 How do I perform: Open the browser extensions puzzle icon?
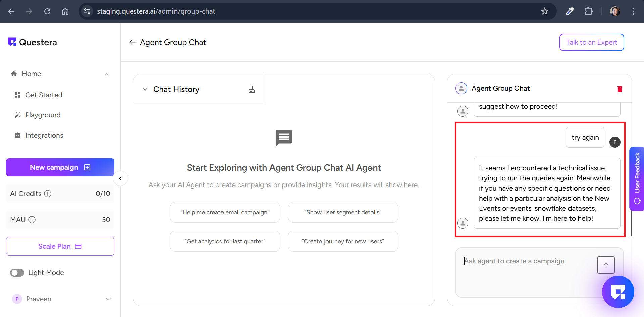coord(588,11)
